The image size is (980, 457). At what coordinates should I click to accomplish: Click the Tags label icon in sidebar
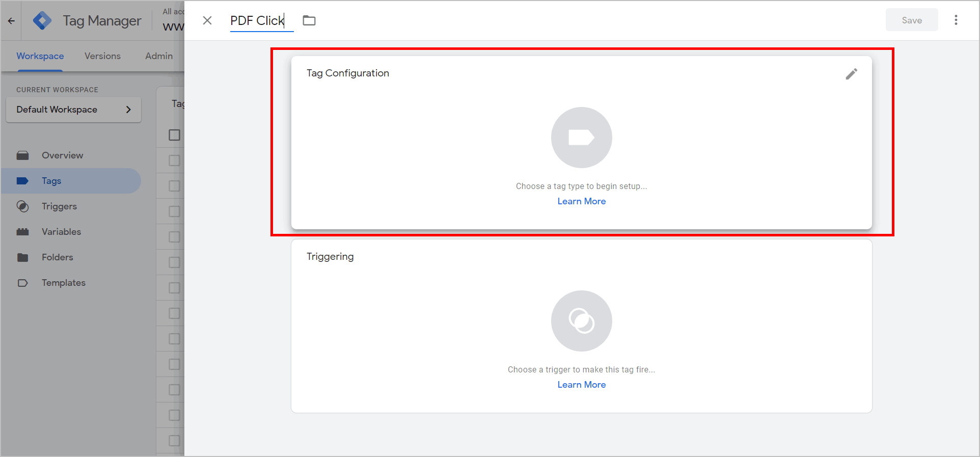(x=22, y=181)
